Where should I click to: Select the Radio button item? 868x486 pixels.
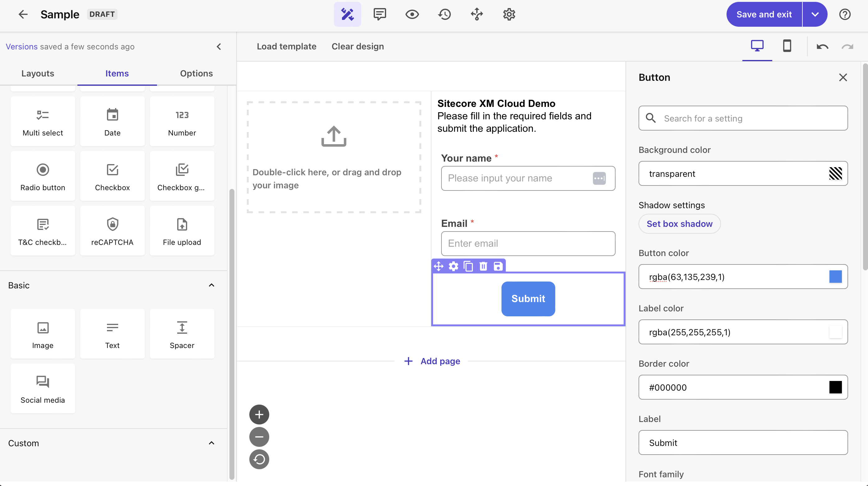click(43, 176)
